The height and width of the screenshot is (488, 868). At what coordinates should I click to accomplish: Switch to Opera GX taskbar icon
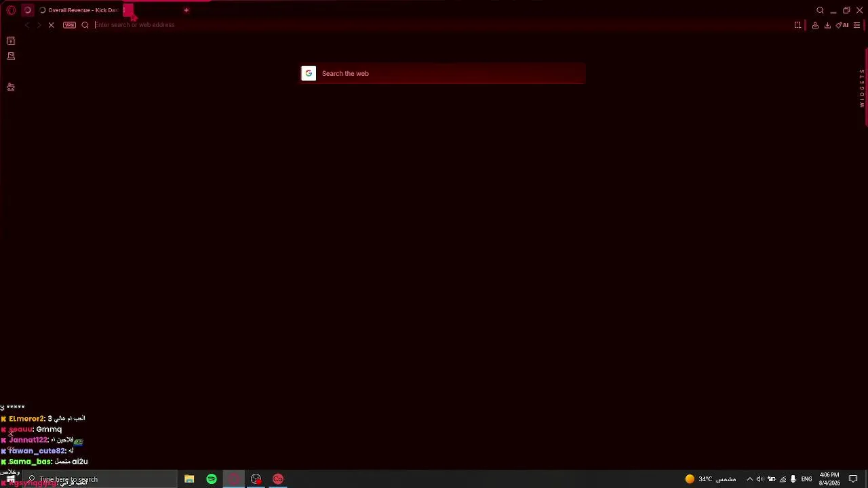[234, 479]
